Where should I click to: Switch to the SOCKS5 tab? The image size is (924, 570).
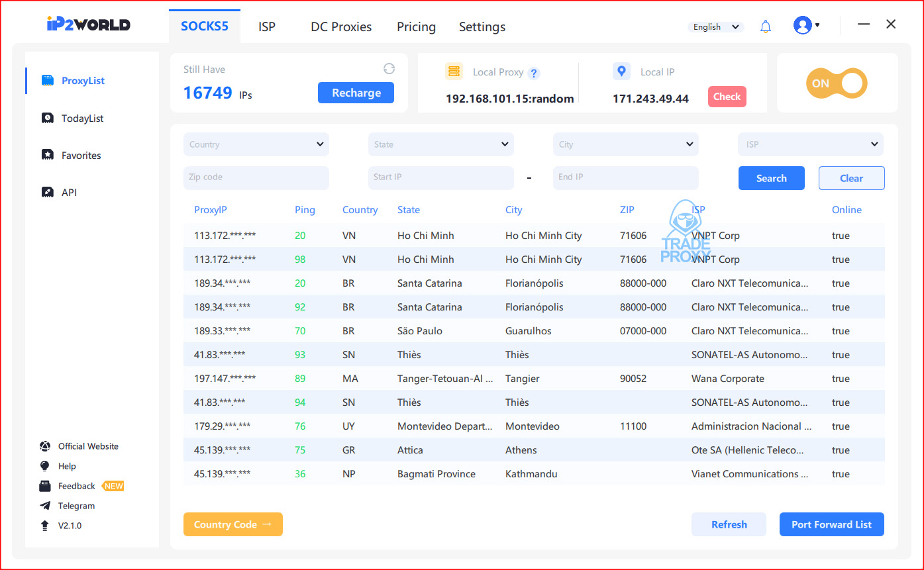pyautogui.click(x=205, y=26)
